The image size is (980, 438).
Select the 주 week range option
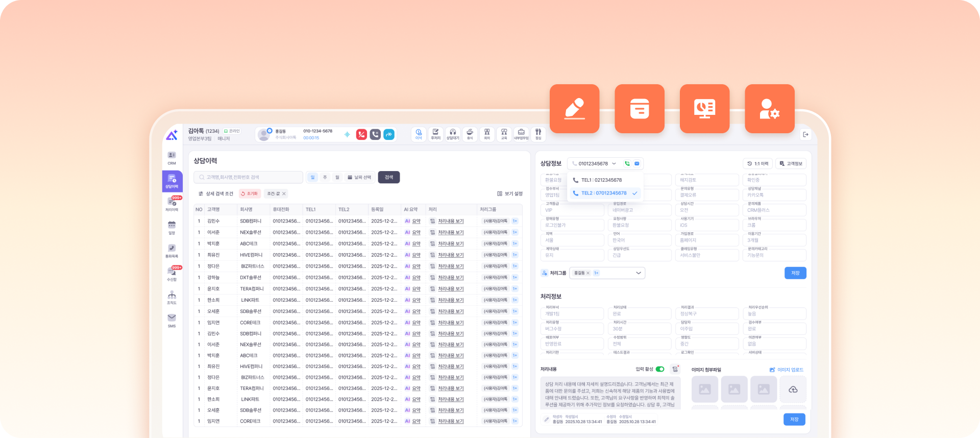pos(325,177)
